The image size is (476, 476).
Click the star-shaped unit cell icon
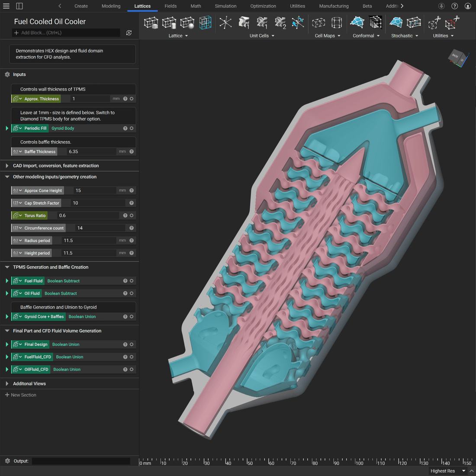225,23
